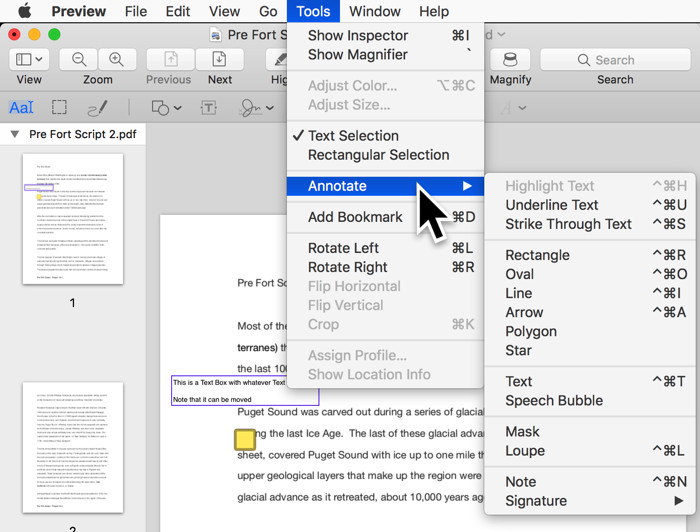Expand the Signature submenu arrow

click(679, 501)
